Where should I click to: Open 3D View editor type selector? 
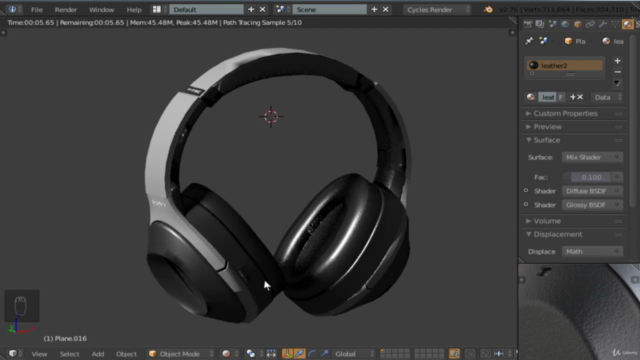click(x=15, y=353)
